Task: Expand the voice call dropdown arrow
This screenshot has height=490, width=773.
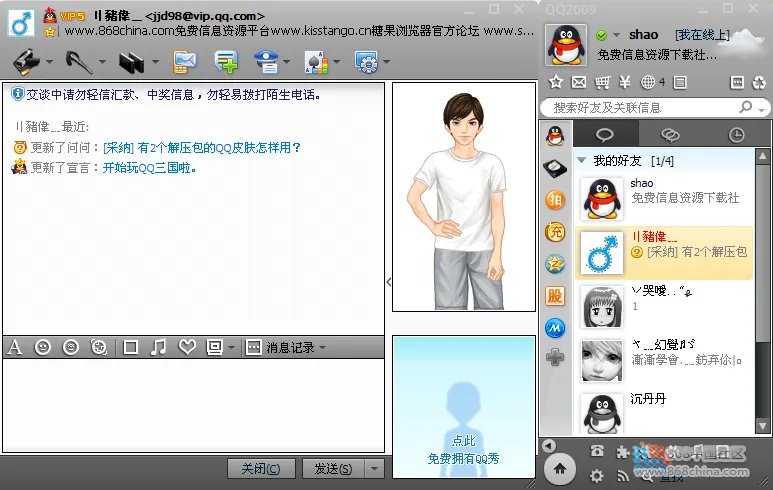Action: tap(102, 62)
